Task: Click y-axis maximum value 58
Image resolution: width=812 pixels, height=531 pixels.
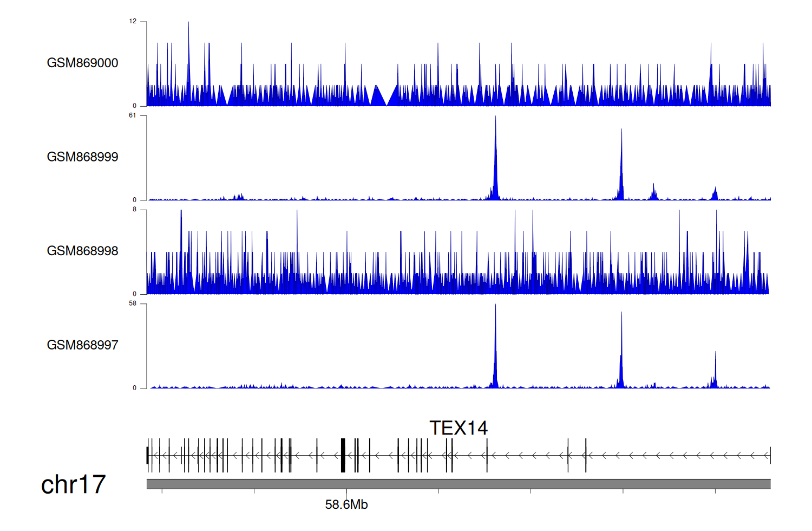Action: coord(133,303)
